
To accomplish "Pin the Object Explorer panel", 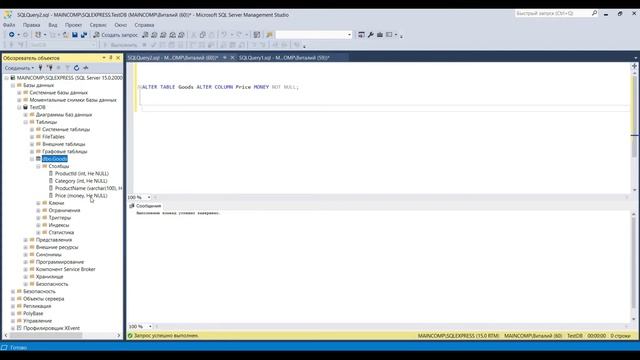I will point(111,58).
